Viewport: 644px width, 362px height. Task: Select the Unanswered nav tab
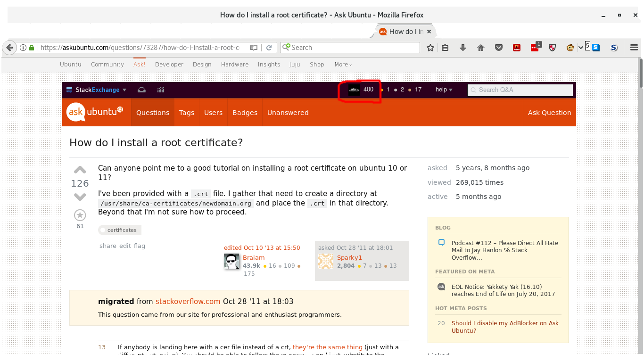pos(288,113)
